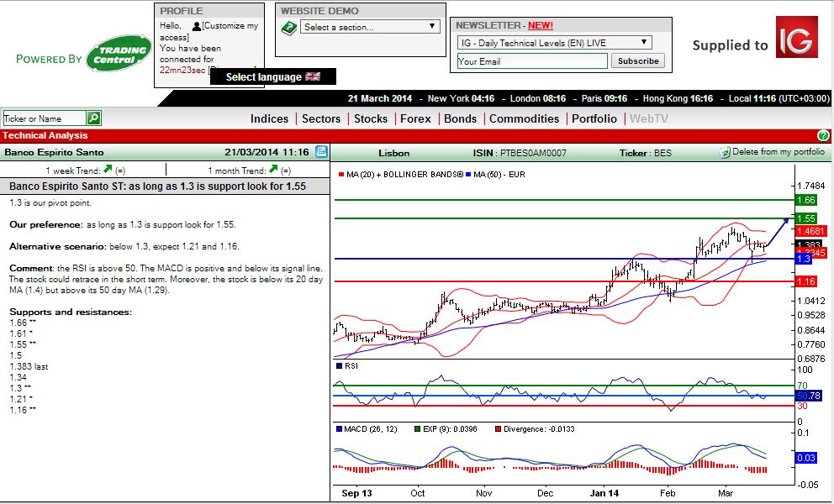
Task: Open the Commodities menu
Action: coord(524,118)
